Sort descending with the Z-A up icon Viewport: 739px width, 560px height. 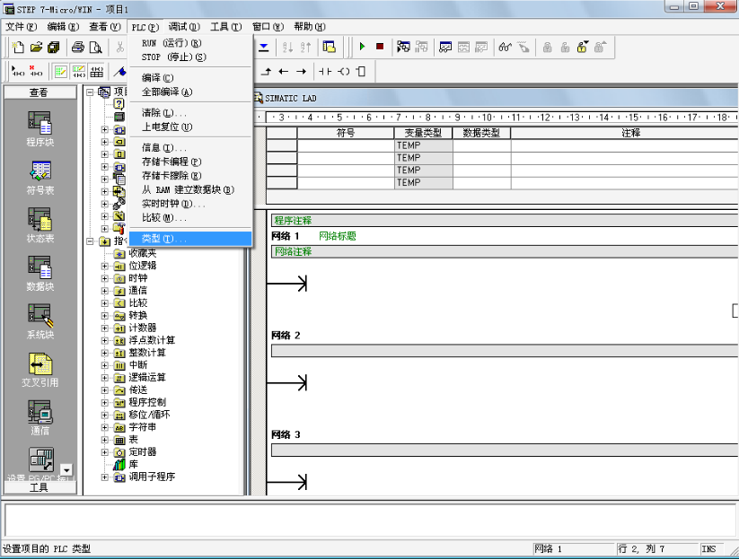tap(305, 47)
